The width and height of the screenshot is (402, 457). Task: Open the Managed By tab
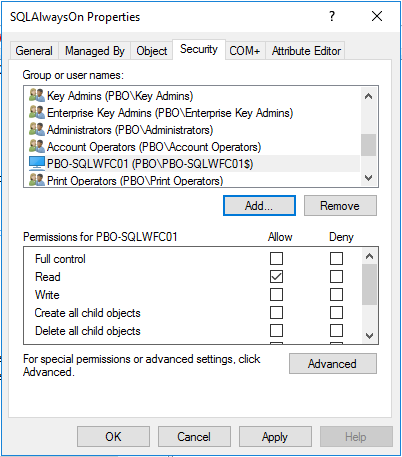95,51
